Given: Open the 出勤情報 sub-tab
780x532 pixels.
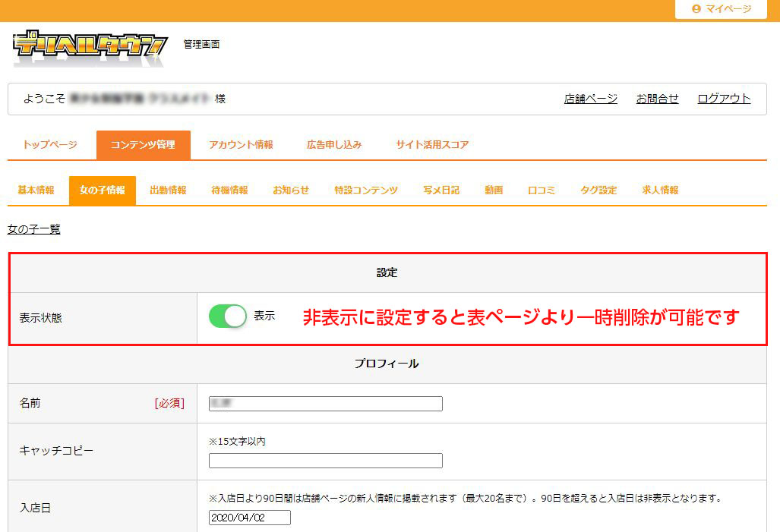Looking at the screenshot, I should click(168, 190).
